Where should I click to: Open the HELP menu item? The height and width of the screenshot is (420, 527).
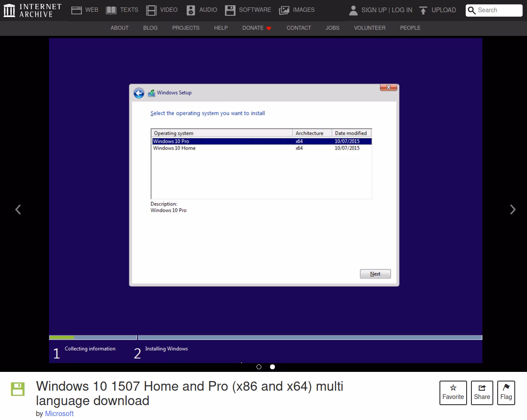click(221, 28)
